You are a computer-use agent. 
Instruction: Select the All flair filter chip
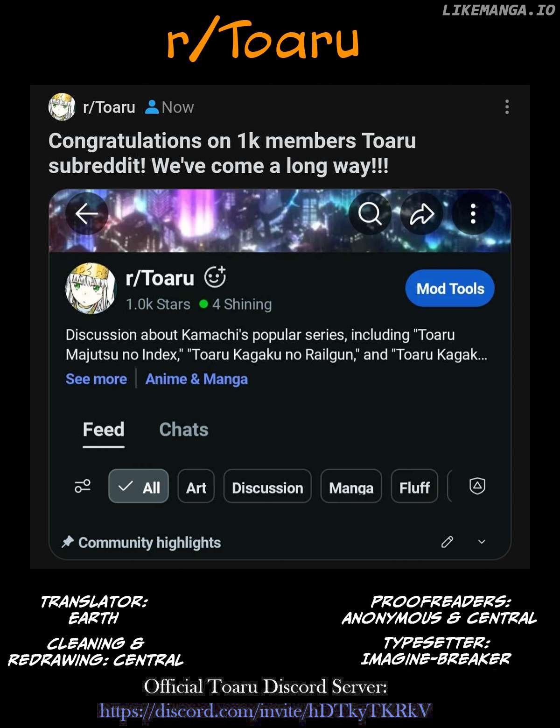point(139,487)
